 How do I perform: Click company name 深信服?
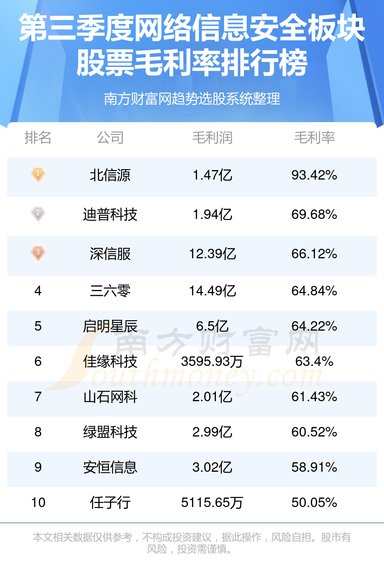coord(110,254)
